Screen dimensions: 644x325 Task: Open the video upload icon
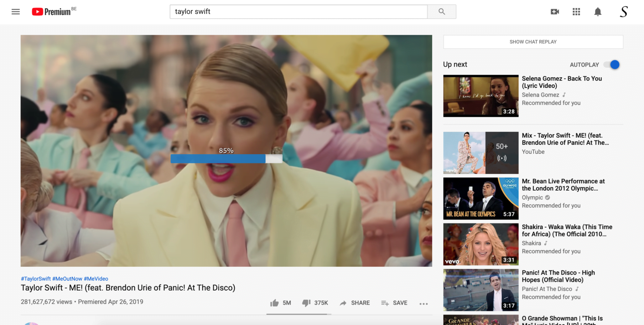coord(555,11)
